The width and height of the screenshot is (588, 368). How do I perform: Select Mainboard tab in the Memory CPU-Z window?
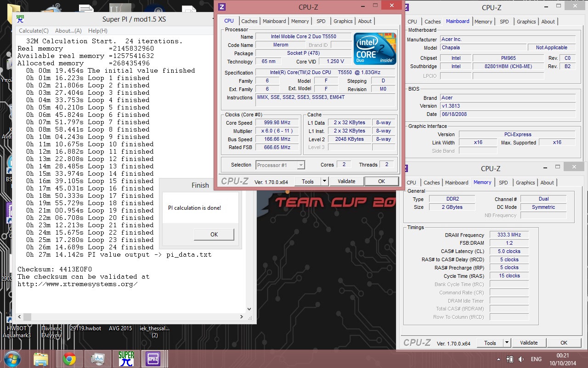click(x=457, y=183)
